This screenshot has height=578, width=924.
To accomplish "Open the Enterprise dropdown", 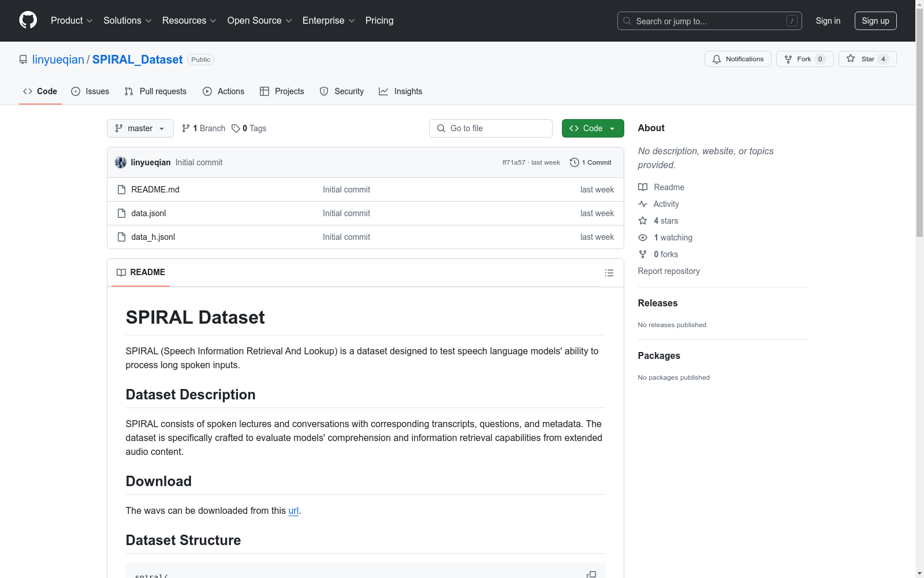I will [329, 20].
